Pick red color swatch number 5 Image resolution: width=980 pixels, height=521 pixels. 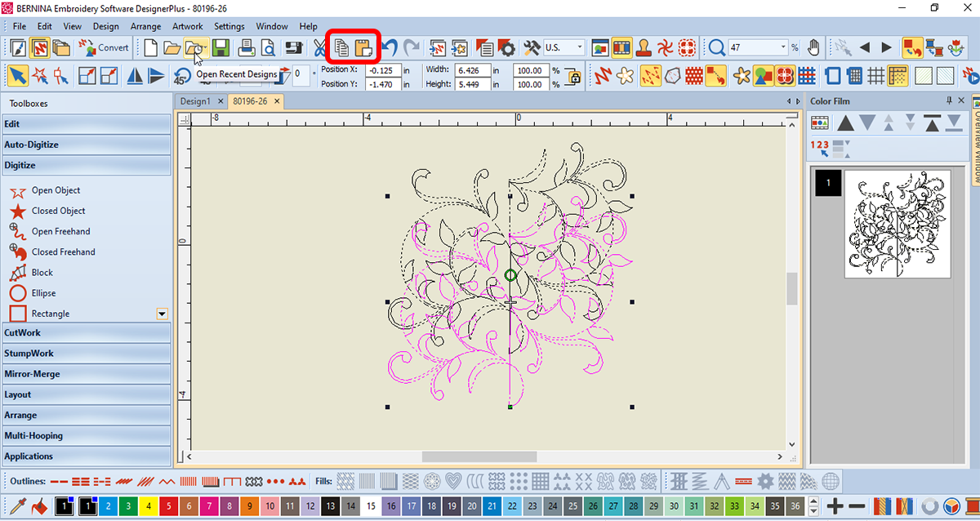[169, 506]
